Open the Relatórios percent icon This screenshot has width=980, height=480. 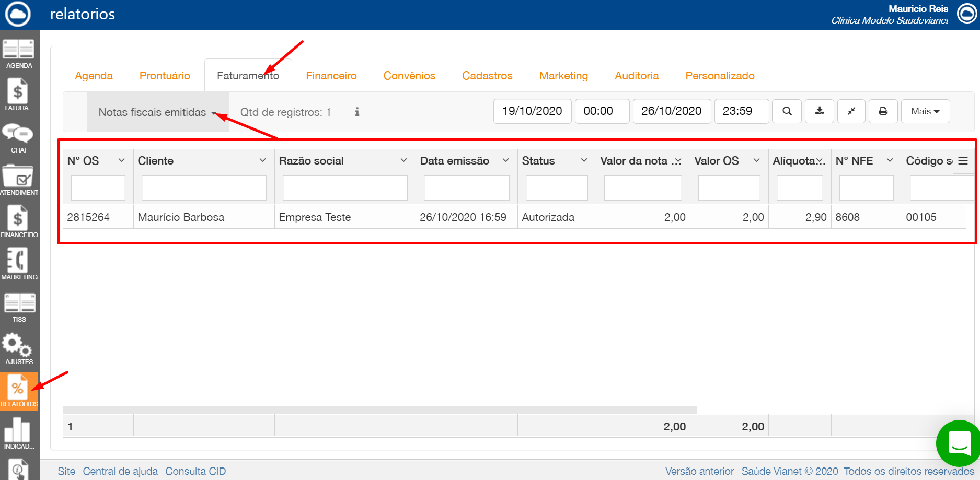[x=19, y=392]
